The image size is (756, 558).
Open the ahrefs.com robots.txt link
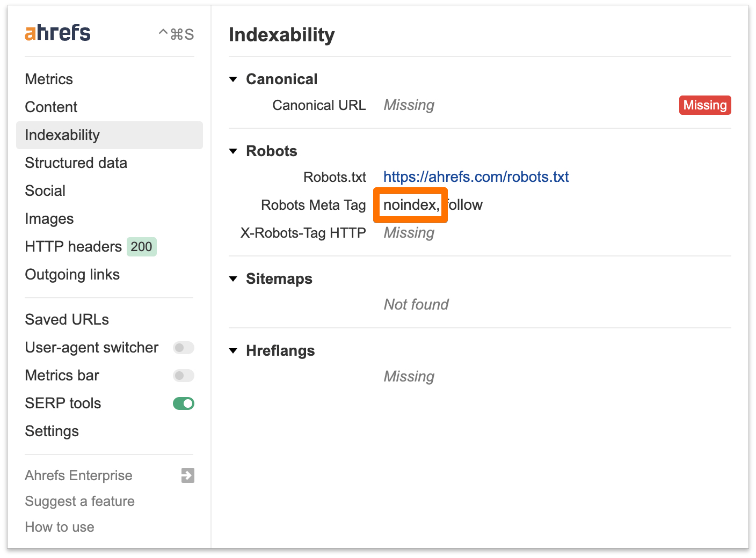[476, 177]
